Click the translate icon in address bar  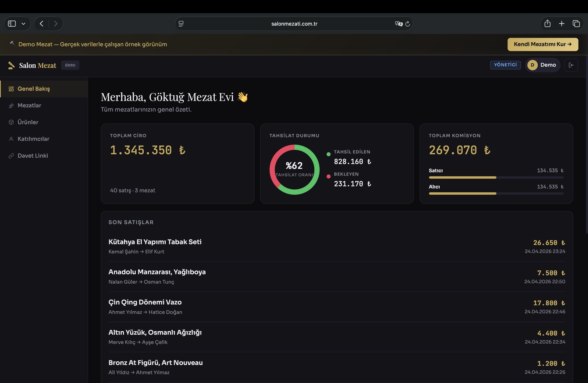399,24
